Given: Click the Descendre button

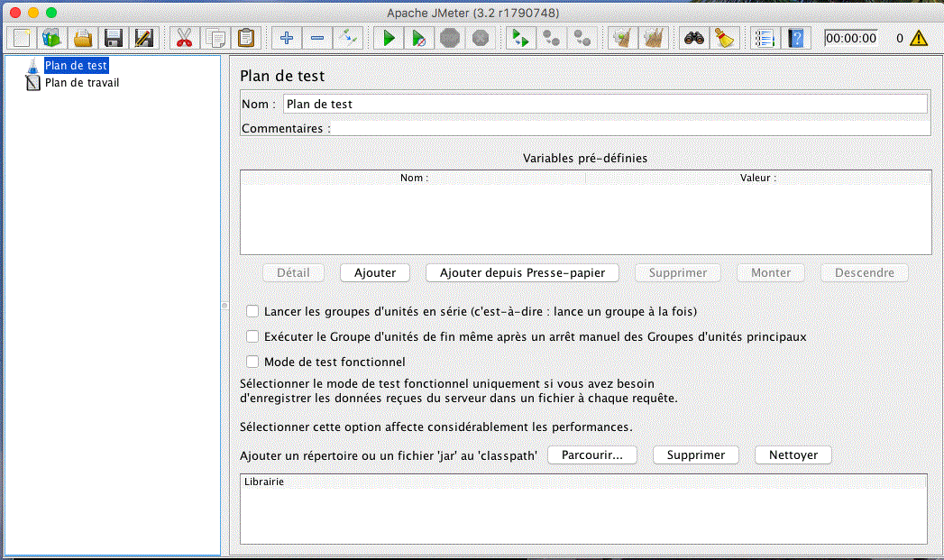Looking at the screenshot, I should pyautogui.click(x=864, y=272).
